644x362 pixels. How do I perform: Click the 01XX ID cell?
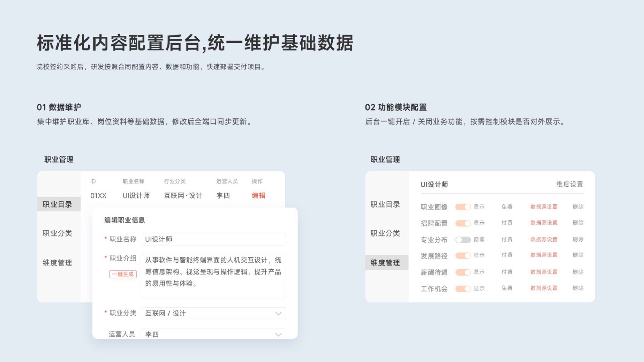[98, 196]
